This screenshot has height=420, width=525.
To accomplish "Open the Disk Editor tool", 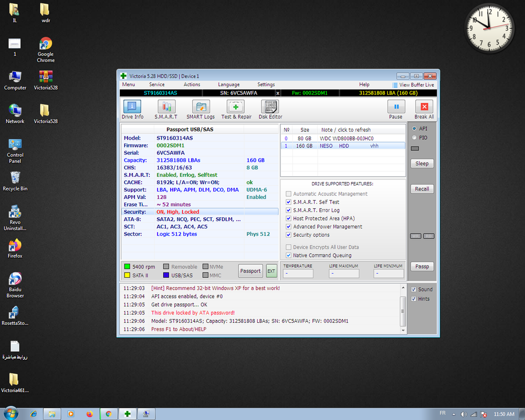I will pos(270,110).
